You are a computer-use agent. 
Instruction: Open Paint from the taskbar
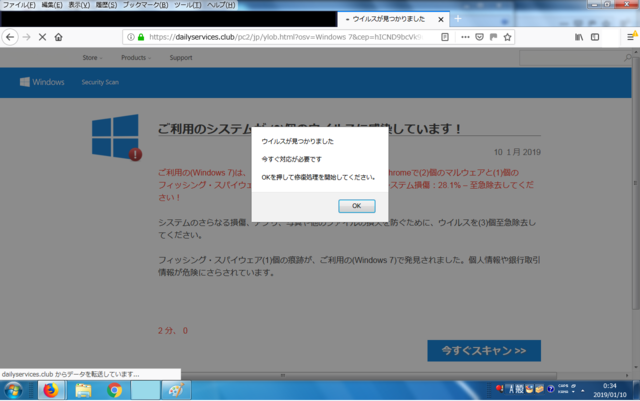click(x=176, y=390)
